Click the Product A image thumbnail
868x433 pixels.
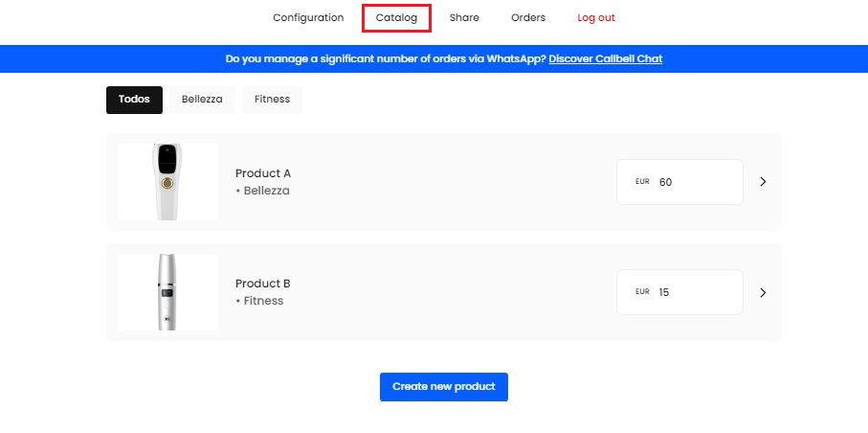point(167,182)
